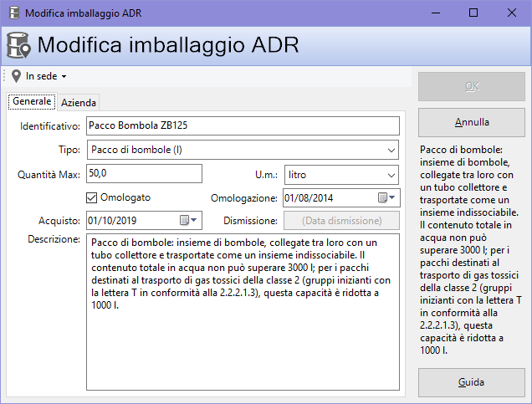Image resolution: width=532 pixels, height=404 pixels.
Task: Click into the Identificativo text field
Action: [x=243, y=126]
